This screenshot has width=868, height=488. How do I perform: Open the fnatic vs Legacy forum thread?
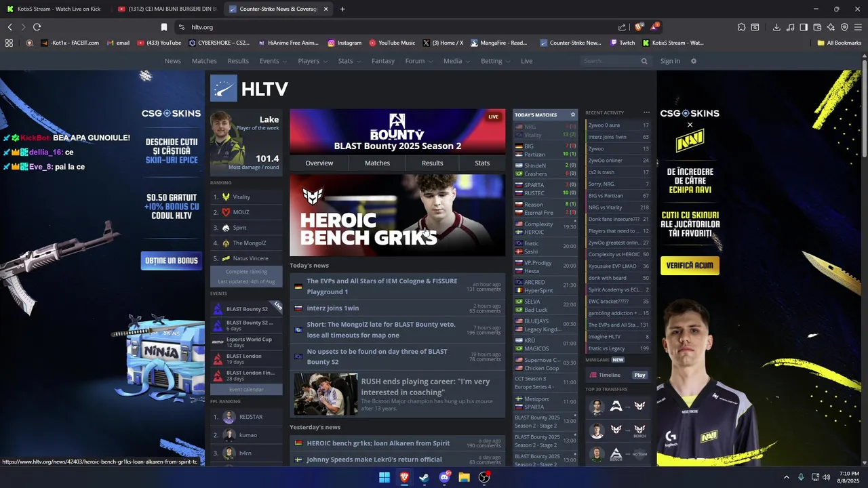618,348
